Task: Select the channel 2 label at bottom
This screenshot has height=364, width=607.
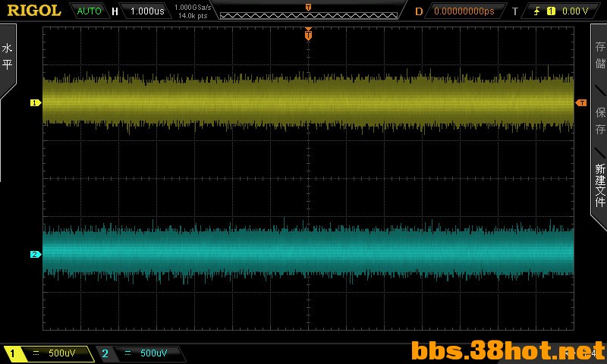Action: pyautogui.click(x=105, y=353)
